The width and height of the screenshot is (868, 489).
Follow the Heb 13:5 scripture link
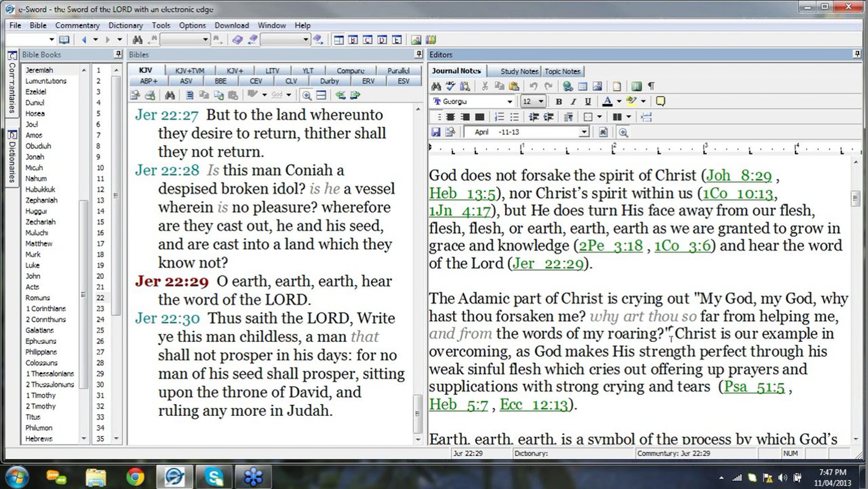pyautogui.click(x=462, y=194)
